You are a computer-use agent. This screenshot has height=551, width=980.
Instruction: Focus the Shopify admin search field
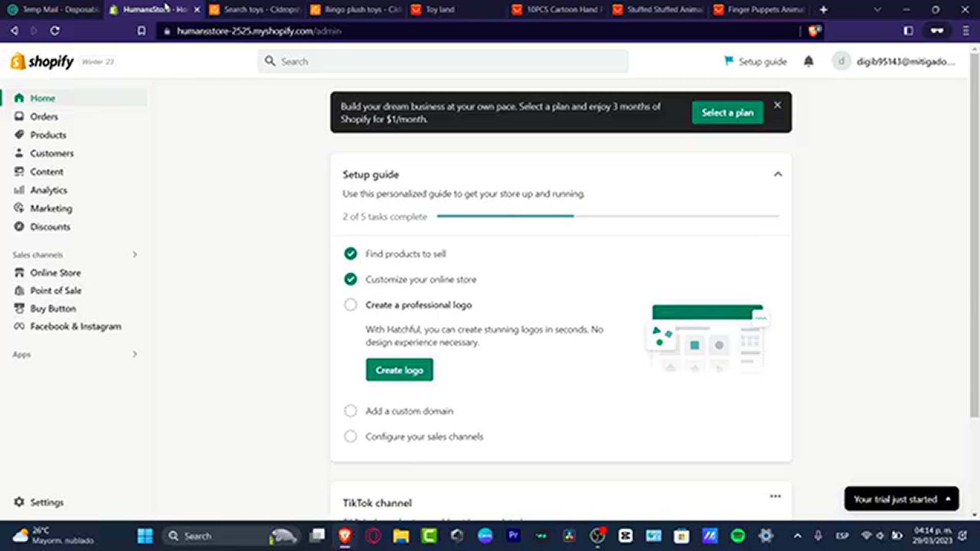tap(443, 61)
